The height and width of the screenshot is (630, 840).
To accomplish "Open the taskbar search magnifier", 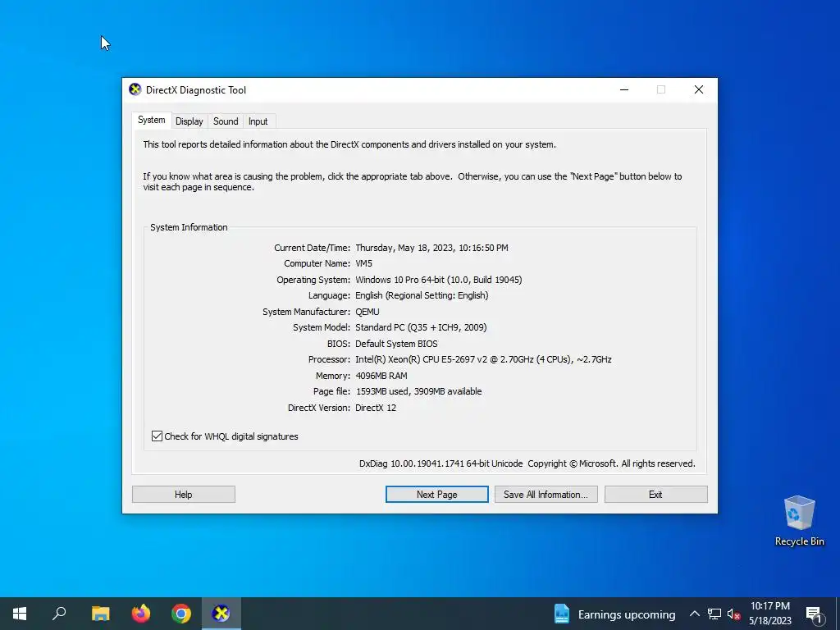I will coord(59,614).
